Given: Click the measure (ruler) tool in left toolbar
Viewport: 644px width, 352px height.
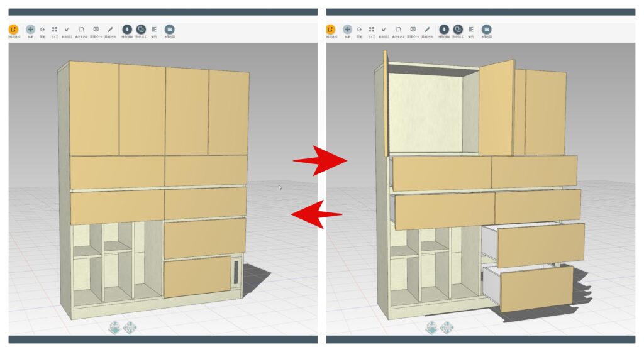Looking at the screenshot, I should tap(110, 30).
